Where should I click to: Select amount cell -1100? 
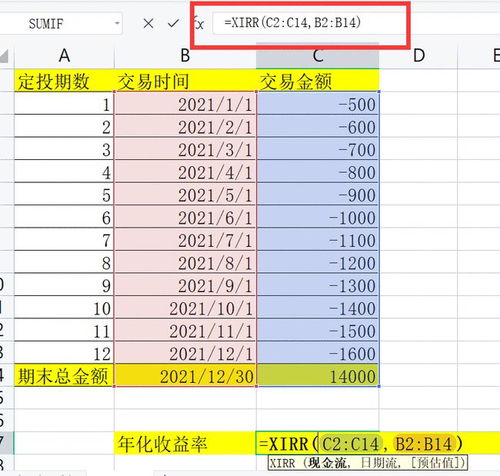tap(318, 240)
